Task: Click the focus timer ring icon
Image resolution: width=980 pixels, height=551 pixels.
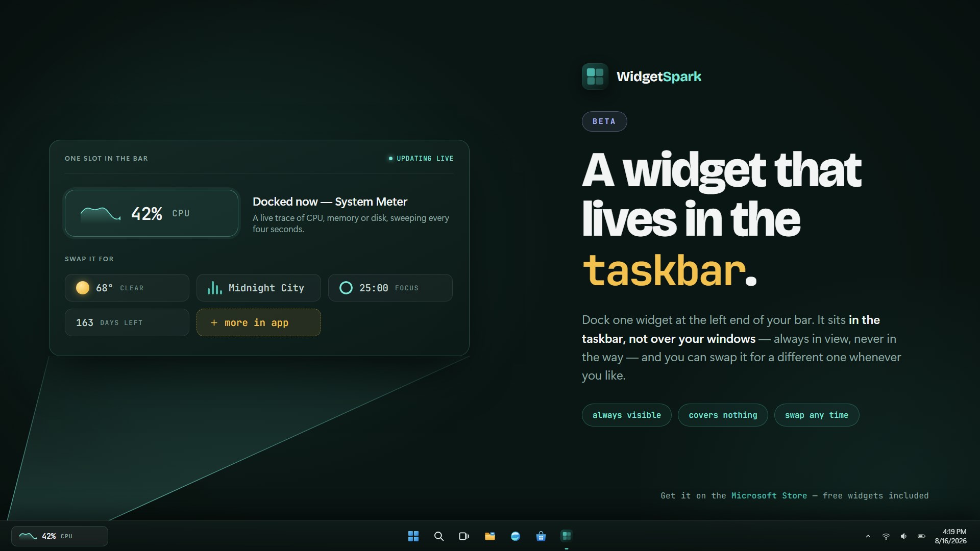Action: coord(346,288)
